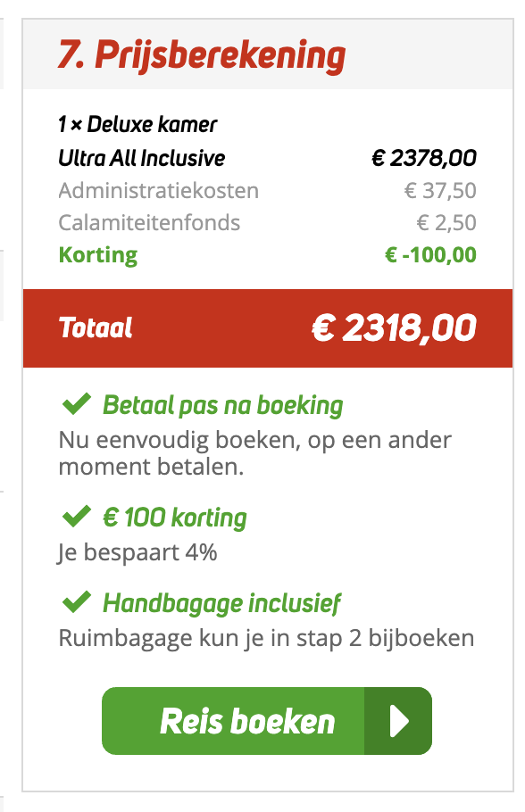Click the discount amount € -100,00
The image size is (525, 812).
[430, 255]
